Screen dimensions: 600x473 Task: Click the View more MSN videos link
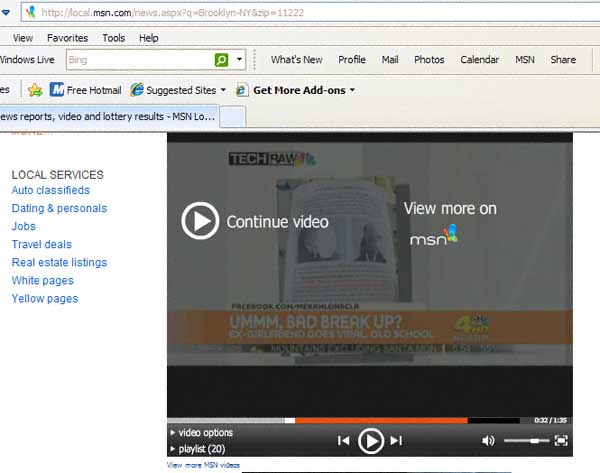(204, 465)
